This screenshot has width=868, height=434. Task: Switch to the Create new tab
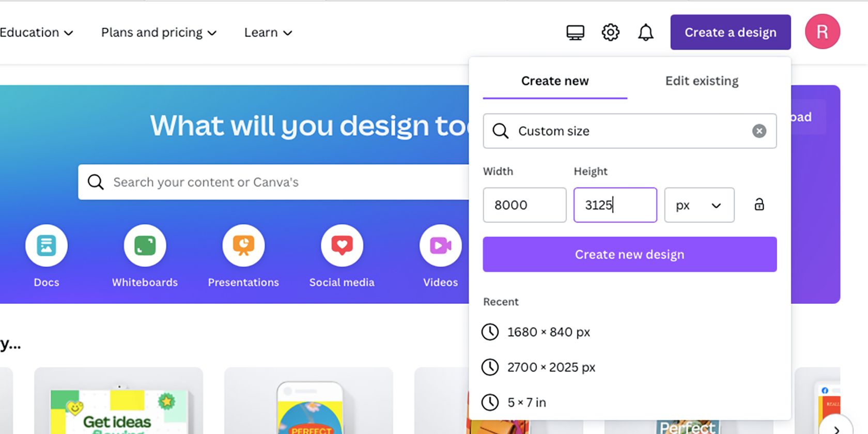pos(555,81)
